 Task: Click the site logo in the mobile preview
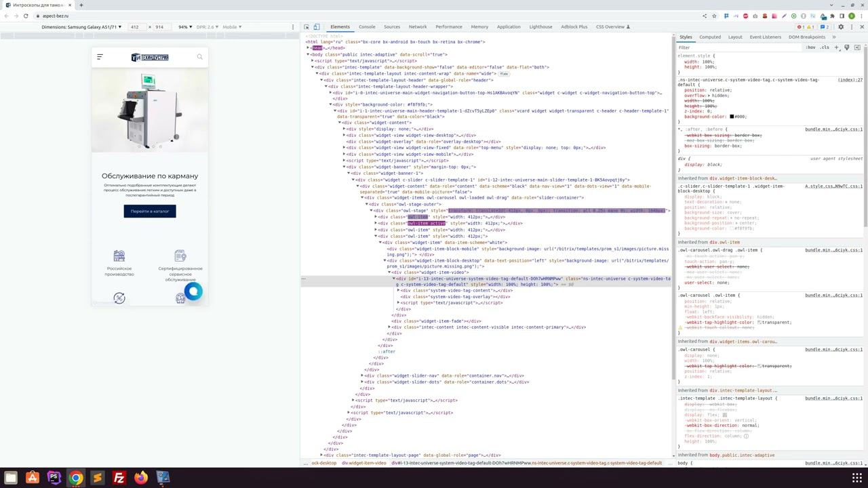coord(150,58)
